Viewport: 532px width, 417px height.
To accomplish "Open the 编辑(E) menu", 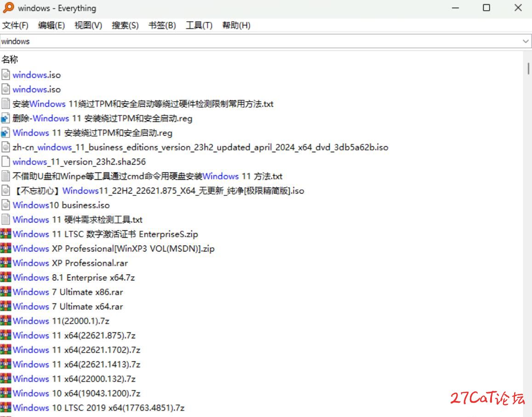I will [51, 25].
